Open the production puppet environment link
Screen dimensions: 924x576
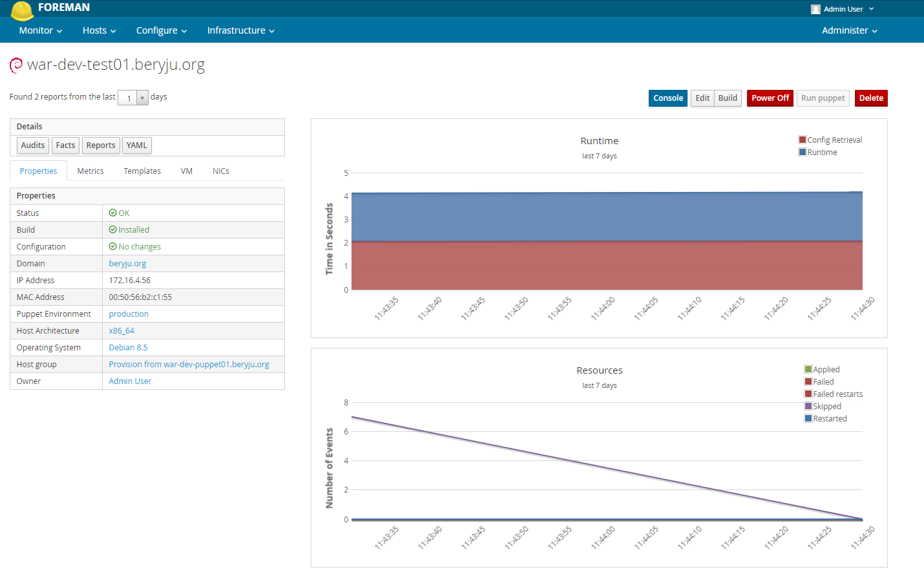[129, 314]
